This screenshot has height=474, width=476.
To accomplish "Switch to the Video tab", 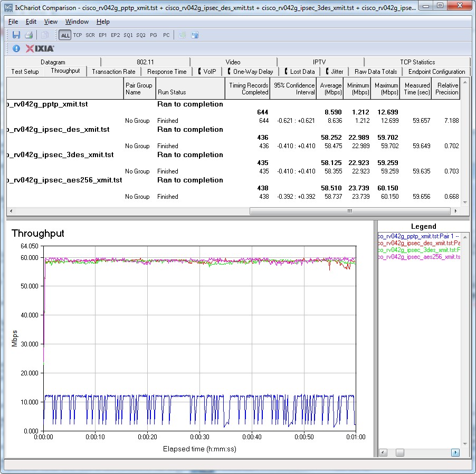I will tap(233, 62).
